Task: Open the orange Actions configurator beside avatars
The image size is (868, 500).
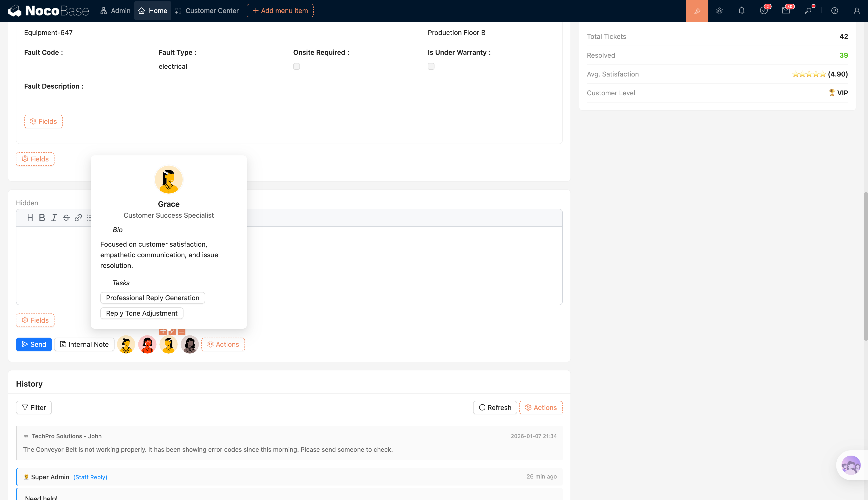Action: [223, 344]
